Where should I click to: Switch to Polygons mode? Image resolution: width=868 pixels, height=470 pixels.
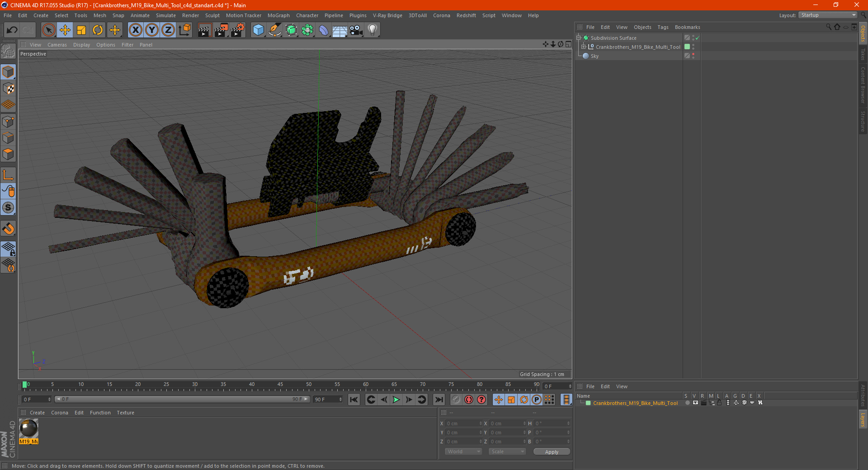point(8,155)
